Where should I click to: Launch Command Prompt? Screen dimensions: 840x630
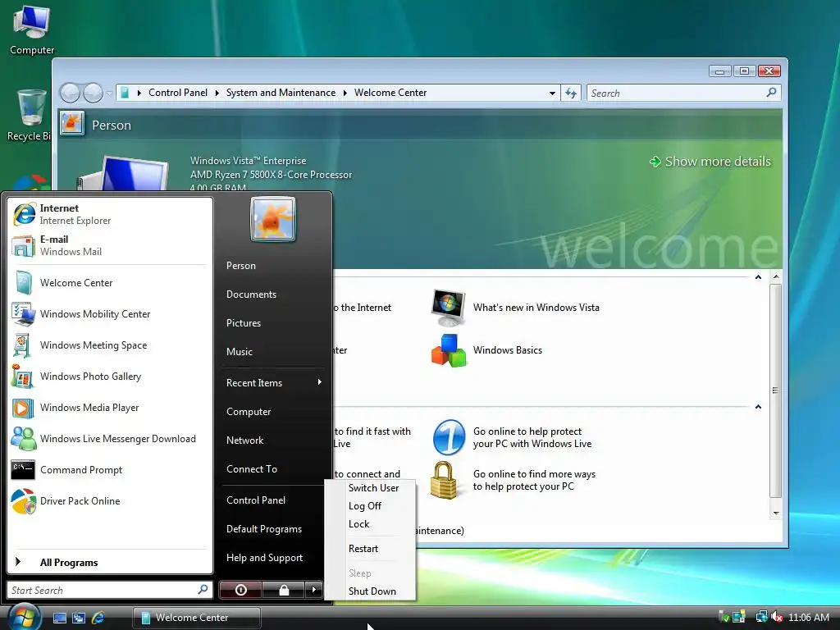[110, 470]
